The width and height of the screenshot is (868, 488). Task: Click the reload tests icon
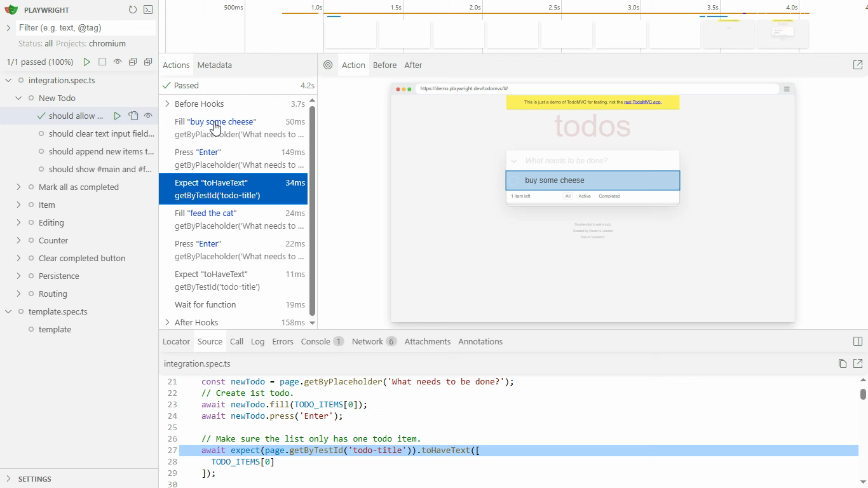click(x=132, y=10)
